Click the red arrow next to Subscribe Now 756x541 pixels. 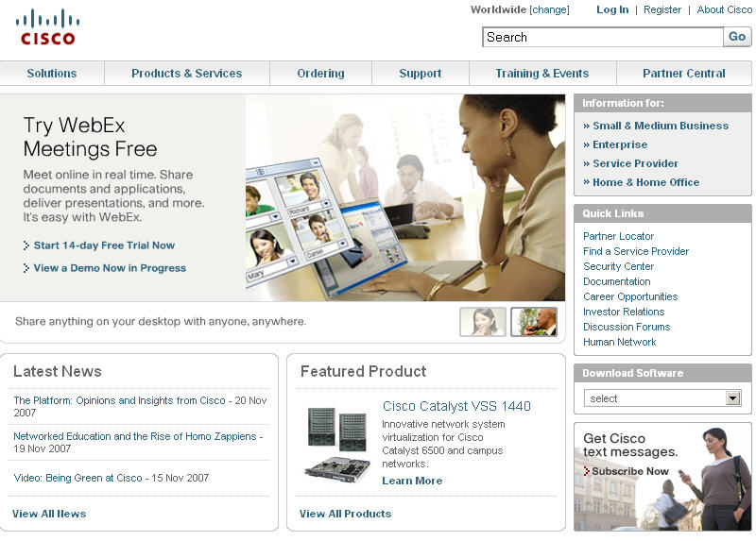(x=586, y=471)
